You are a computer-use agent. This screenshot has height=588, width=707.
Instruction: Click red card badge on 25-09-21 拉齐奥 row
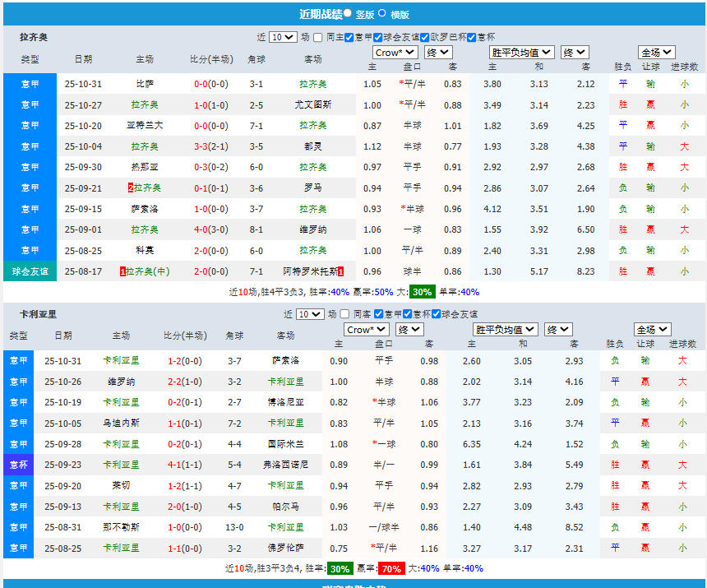[x=130, y=188]
